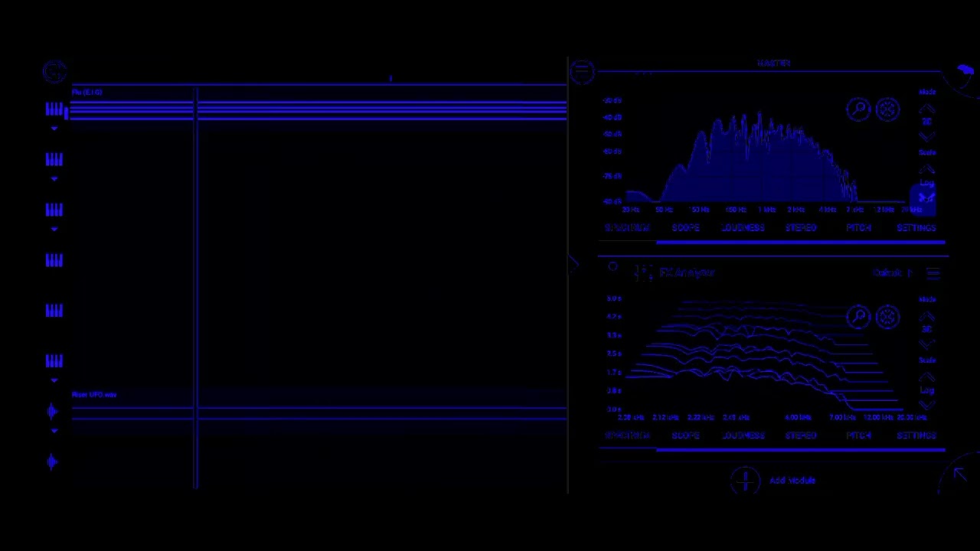Select the Riser UFO.wav audio track icon
The width and height of the screenshot is (980, 551).
[x=53, y=411]
